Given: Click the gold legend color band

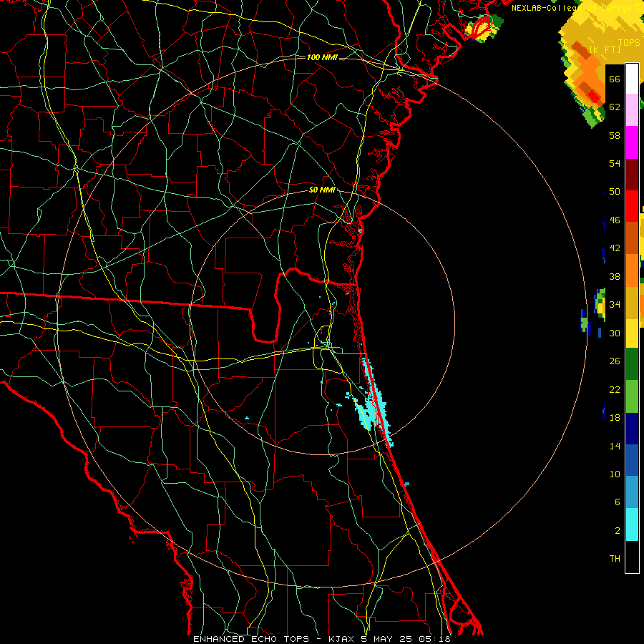Looking at the screenshot, I should (x=632, y=303).
